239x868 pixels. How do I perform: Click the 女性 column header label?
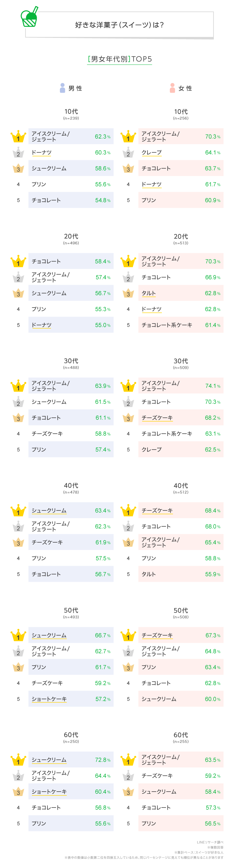point(185,88)
